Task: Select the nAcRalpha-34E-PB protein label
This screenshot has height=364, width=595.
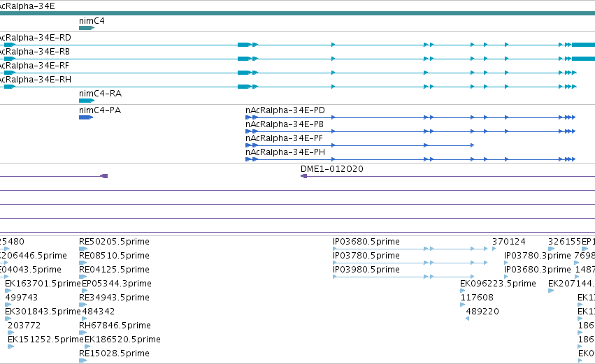Action: point(285,124)
